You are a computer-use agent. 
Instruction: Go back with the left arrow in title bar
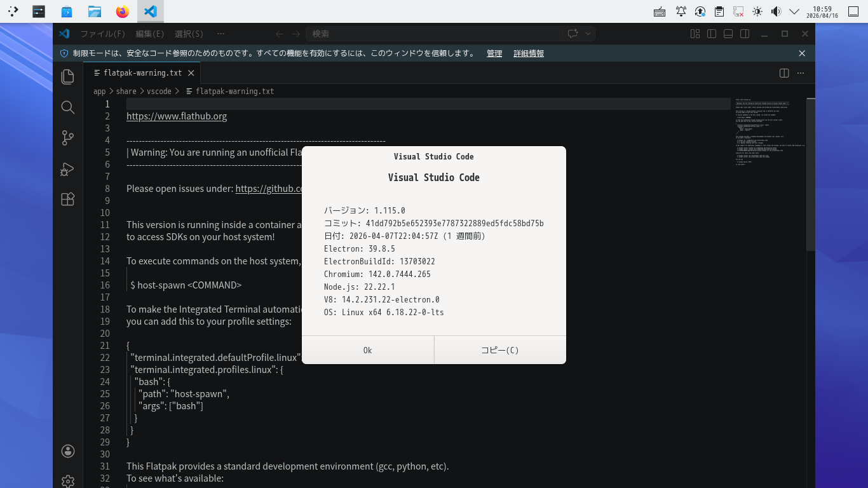pos(280,34)
